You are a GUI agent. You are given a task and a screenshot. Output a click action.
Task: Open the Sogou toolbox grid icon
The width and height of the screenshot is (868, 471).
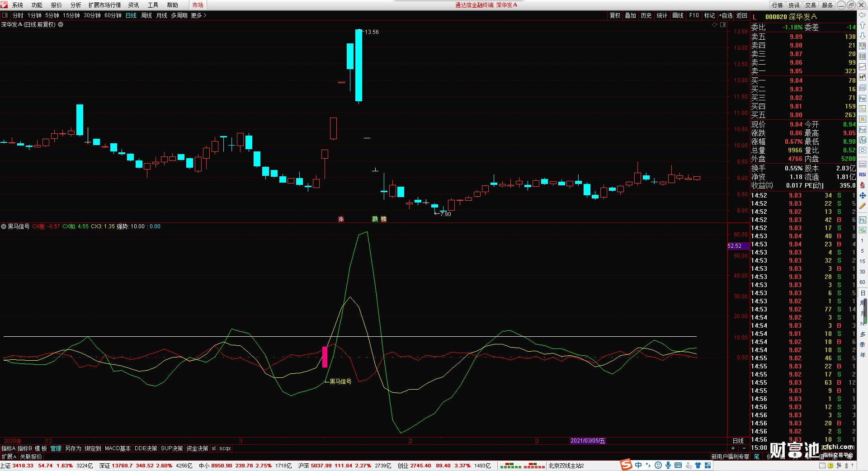pyautogui.click(x=708, y=465)
